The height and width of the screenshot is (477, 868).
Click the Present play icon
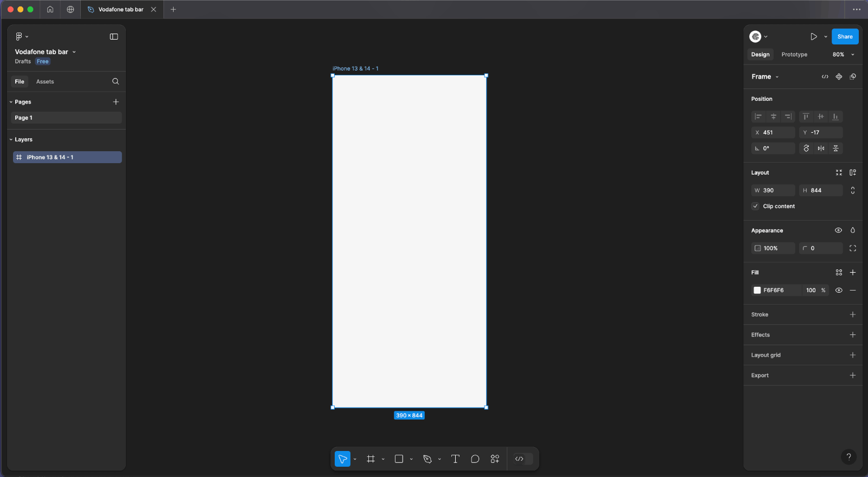pos(813,37)
